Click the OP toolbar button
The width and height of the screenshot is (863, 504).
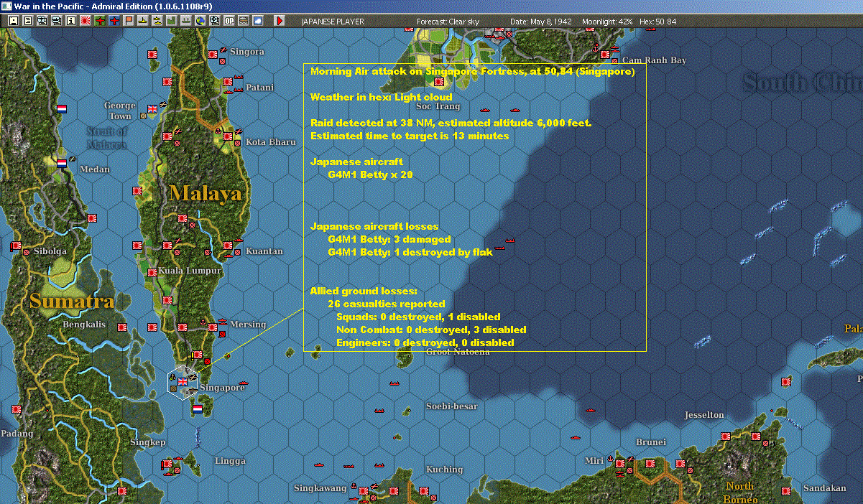click(229, 22)
